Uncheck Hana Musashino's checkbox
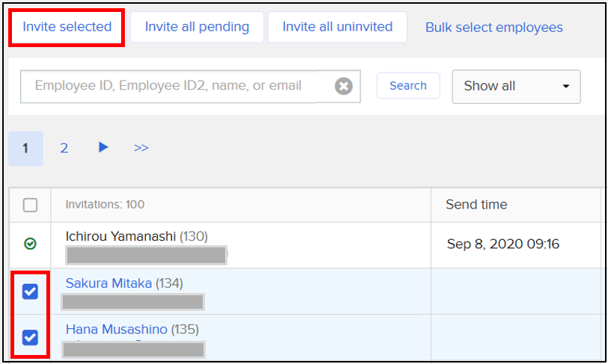 [30, 337]
